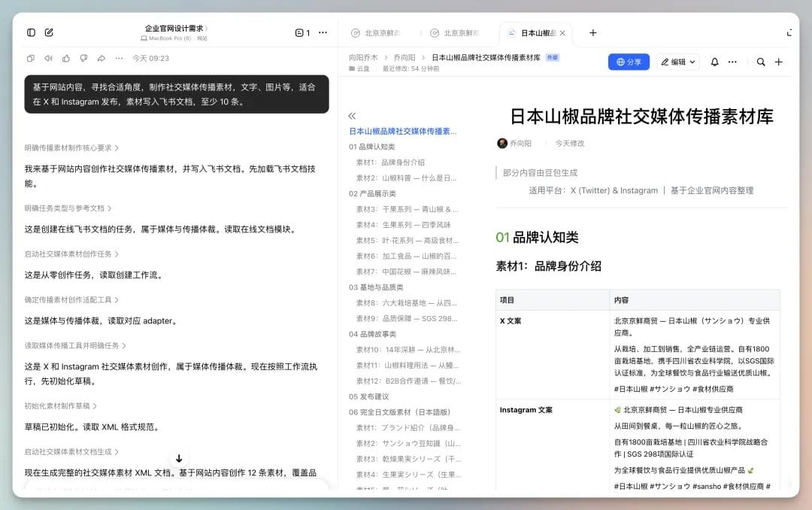Click the X 文案 table cell
Image resolution: width=812 pixels, height=510 pixels.
click(553, 355)
